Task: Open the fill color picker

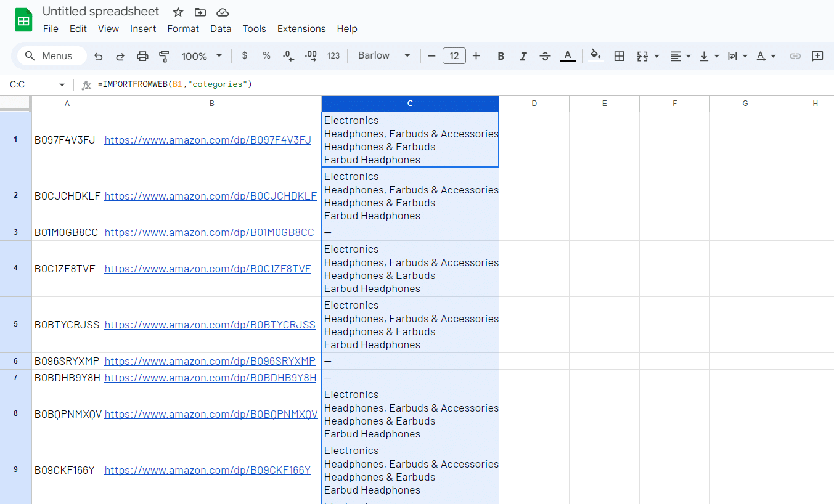Action: (595, 56)
